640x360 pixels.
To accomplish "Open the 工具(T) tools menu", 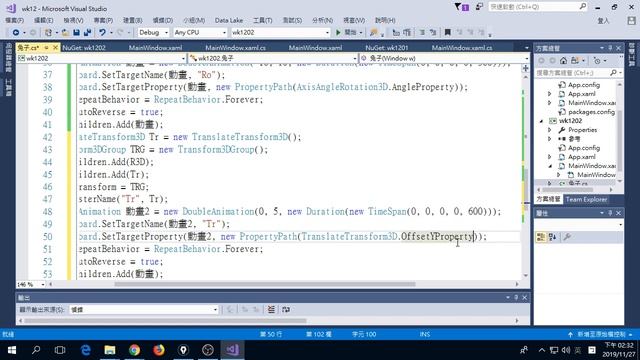I will coord(262,20).
